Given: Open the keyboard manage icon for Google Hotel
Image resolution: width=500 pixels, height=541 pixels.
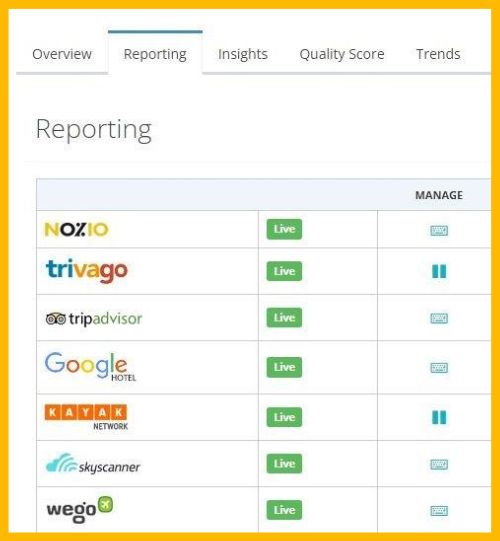Looking at the screenshot, I should point(439,368).
